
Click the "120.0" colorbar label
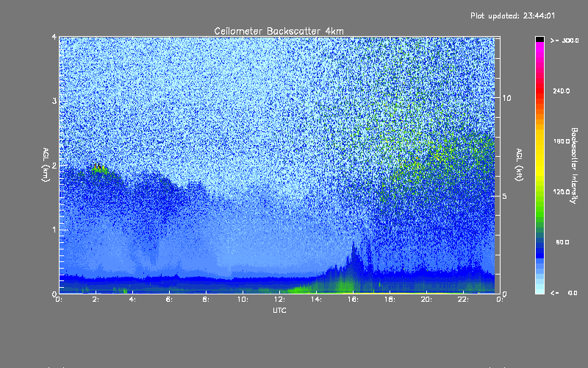pyautogui.click(x=562, y=192)
